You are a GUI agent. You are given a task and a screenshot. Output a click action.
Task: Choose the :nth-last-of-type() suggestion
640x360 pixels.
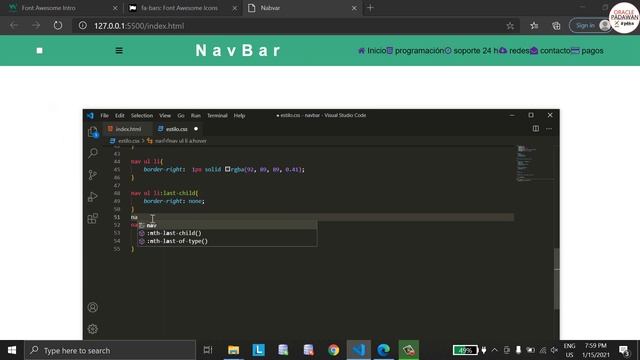coord(227,241)
